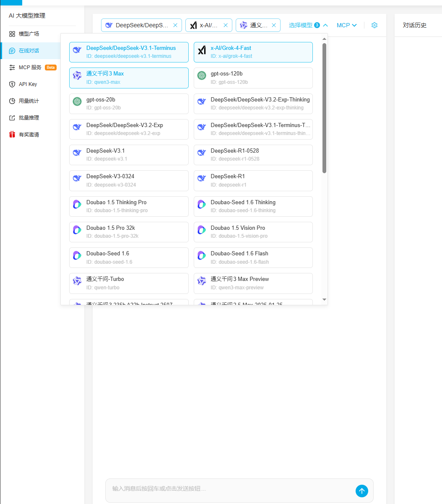Collapse the 选择模型 dropdown
The width and height of the screenshot is (442, 504).
(x=308, y=25)
